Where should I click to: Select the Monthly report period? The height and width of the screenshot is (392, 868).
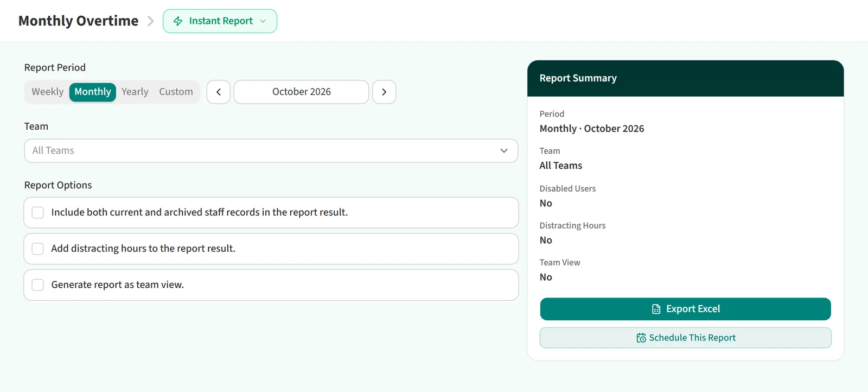93,92
